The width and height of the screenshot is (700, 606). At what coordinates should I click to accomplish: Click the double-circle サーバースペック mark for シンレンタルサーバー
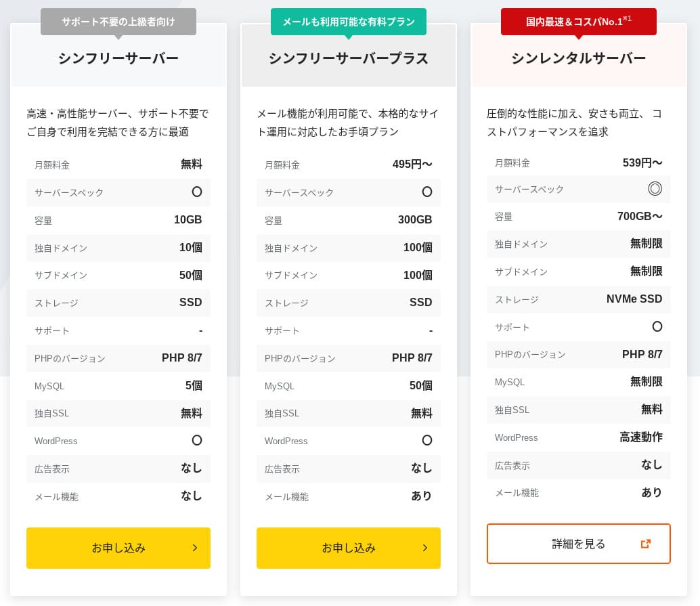point(655,189)
